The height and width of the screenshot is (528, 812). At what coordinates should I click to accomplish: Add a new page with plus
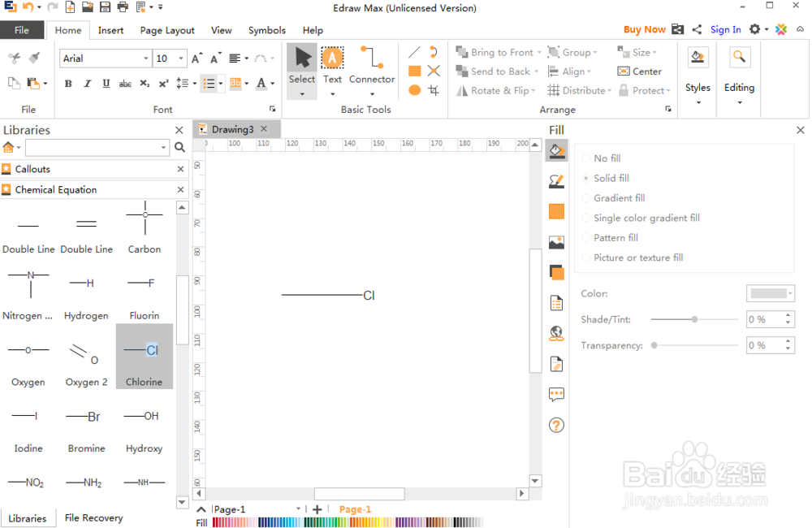(x=317, y=509)
